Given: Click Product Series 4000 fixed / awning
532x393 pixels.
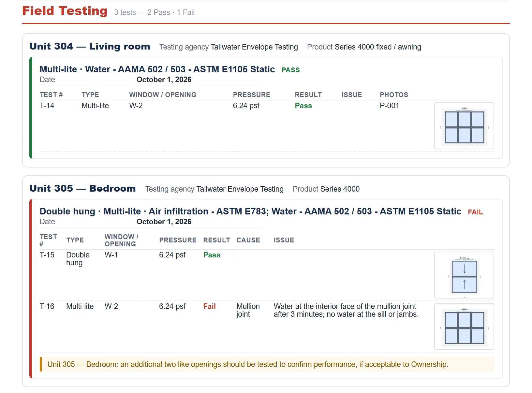Looking at the screenshot, I should 364,47.
